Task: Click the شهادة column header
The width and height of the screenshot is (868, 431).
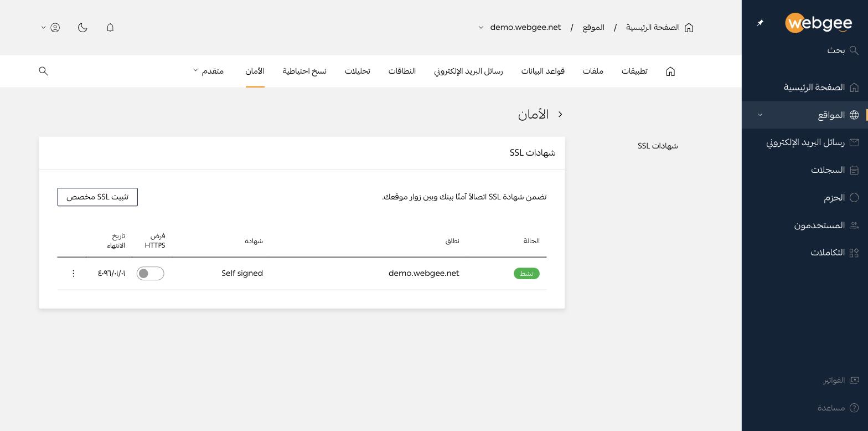Action: 254,241
